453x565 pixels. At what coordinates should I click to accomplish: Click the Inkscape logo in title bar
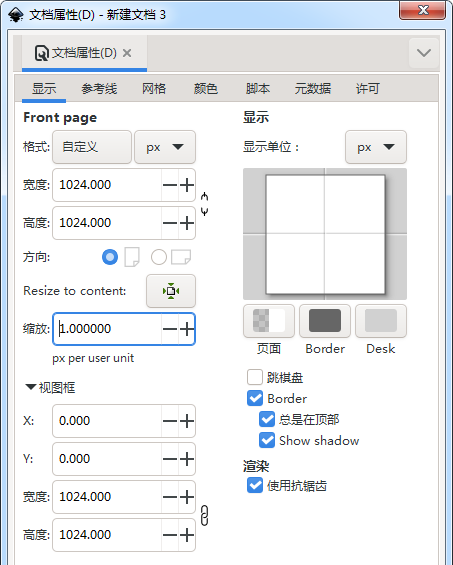point(16,15)
